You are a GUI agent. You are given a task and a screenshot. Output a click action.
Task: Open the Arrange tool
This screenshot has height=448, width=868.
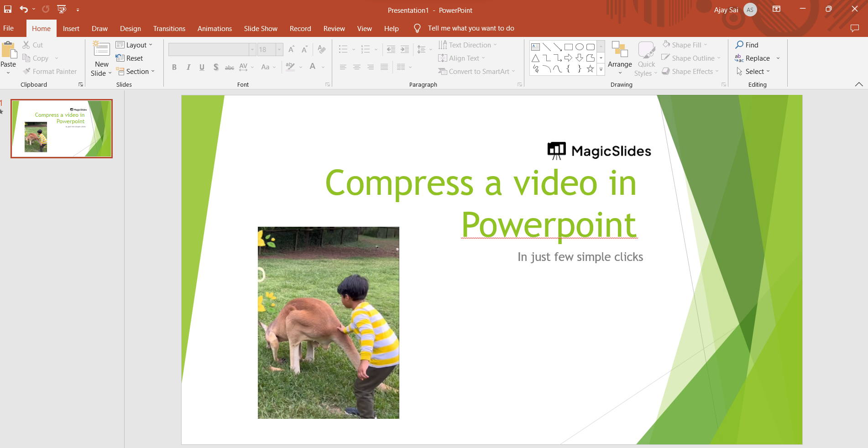(620, 57)
